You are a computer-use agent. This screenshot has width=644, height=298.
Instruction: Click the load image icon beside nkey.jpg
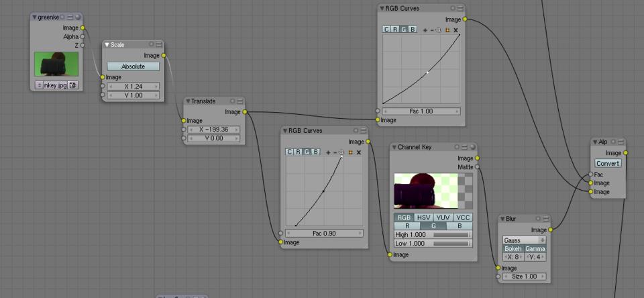tap(72, 85)
